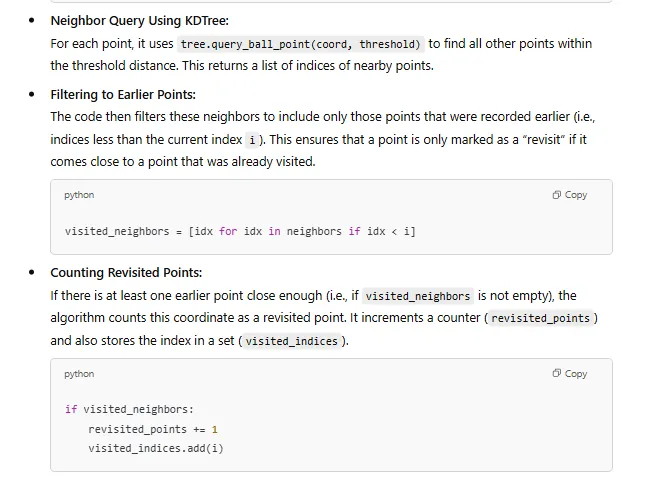Click the bullet next to Filtering to Earlier Points
This screenshot has width=665, height=487.
point(31,94)
